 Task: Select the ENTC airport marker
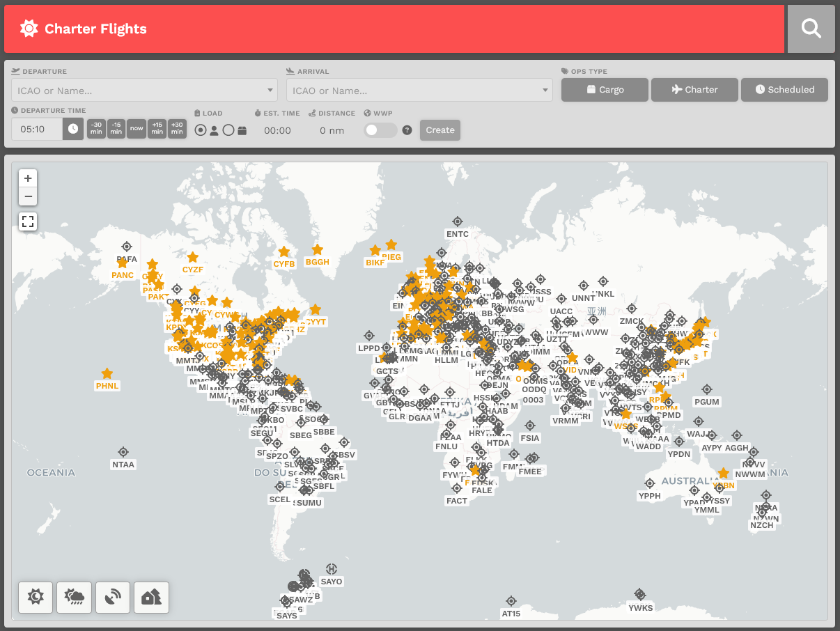click(x=458, y=221)
